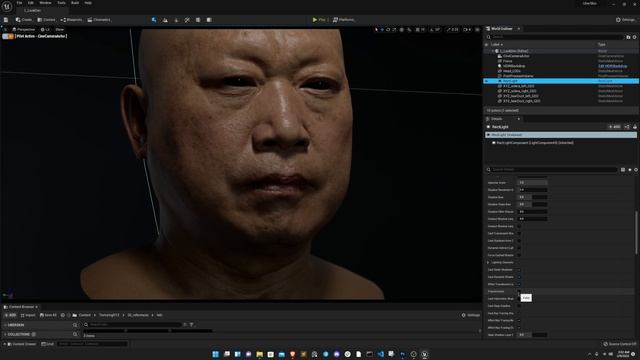Open the Cinematics dropdown
Screen dimensions: 640x360
pyautogui.click(x=99, y=20)
